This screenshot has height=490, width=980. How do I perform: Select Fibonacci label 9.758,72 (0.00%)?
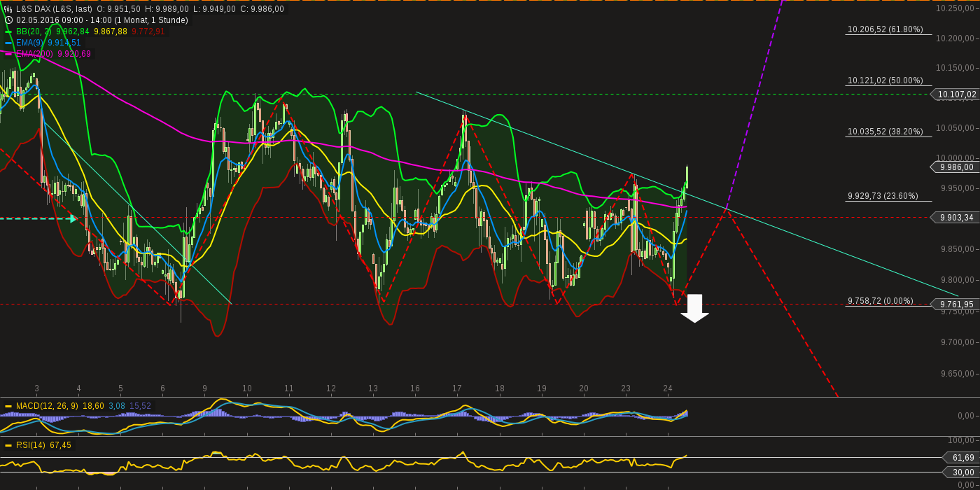tap(881, 301)
